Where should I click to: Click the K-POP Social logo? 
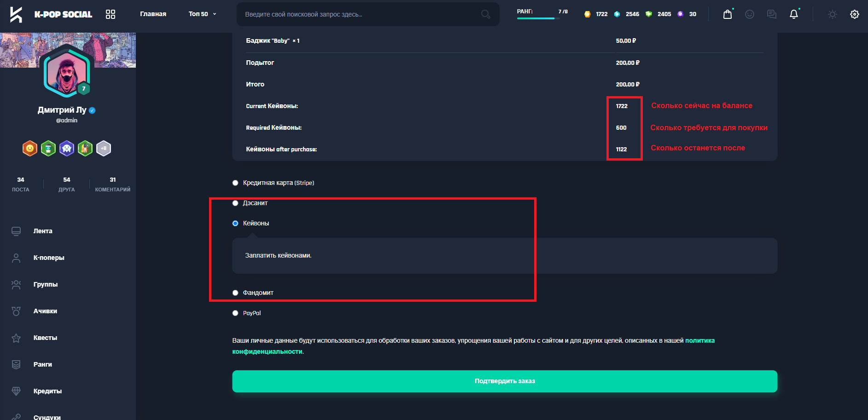tap(51, 14)
